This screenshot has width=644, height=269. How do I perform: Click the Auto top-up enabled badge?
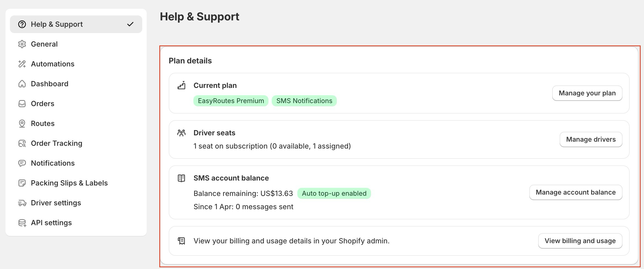[334, 193]
